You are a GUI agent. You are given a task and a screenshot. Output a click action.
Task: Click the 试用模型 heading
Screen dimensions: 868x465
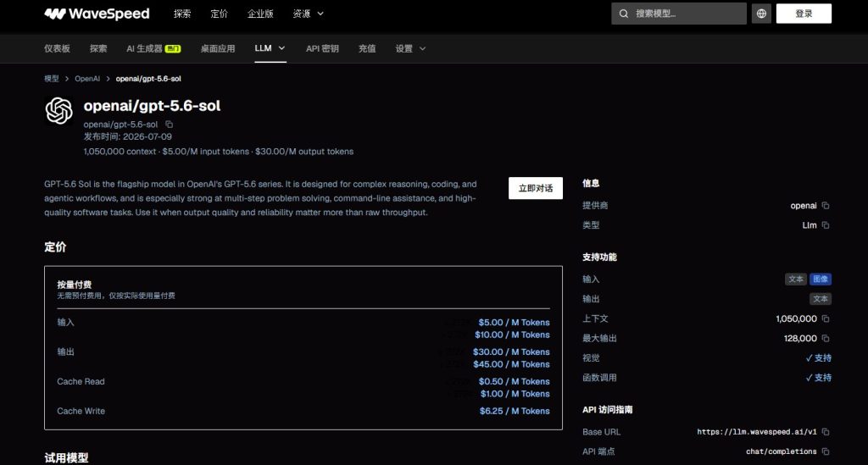click(x=66, y=458)
